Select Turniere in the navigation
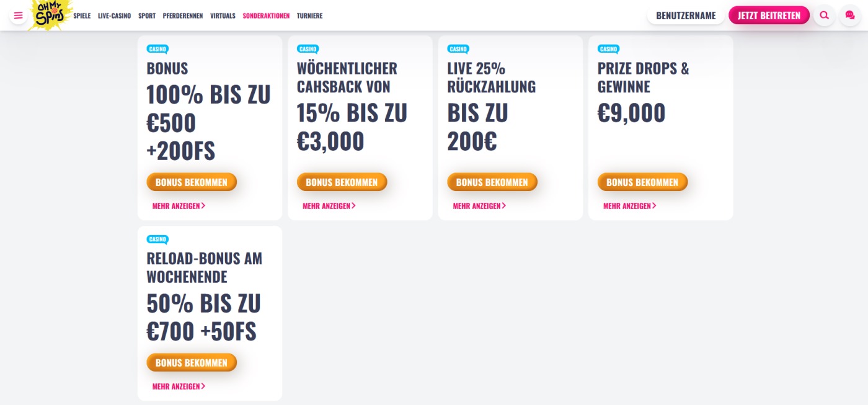Viewport: 868px width, 405px height. click(x=309, y=16)
